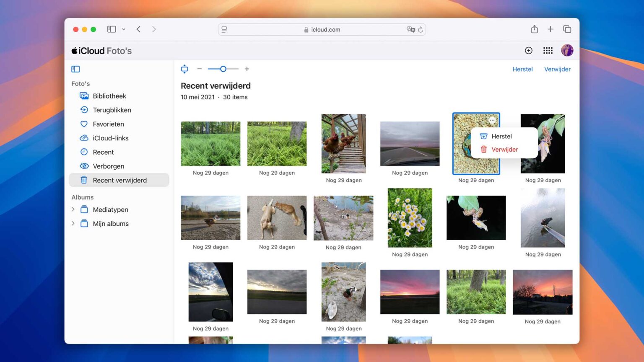Show Safari tab overview
This screenshot has height=362, width=644.
pyautogui.click(x=567, y=29)
